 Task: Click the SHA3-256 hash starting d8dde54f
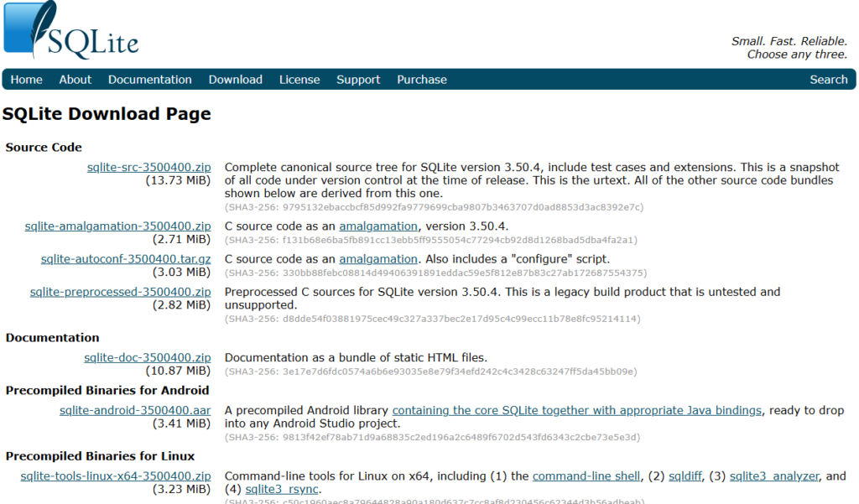(432, 319)
